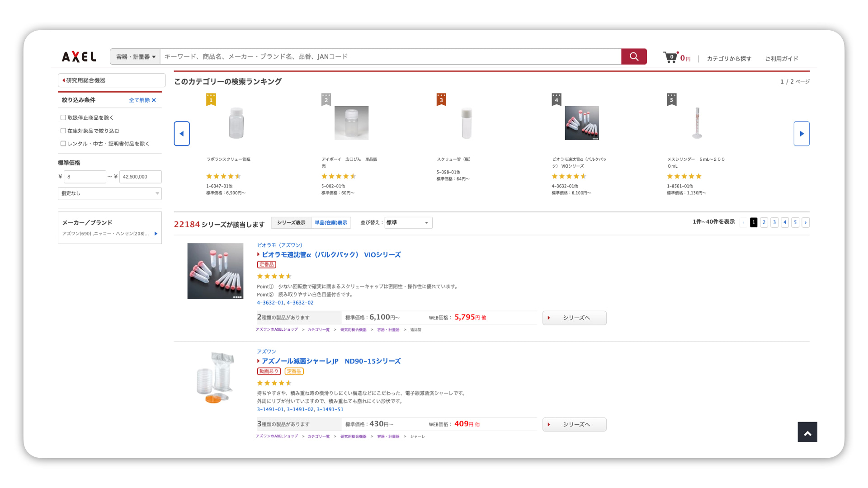
Task: Open the 並び替え 標準 dropdown
Action: tap(408, 223)
